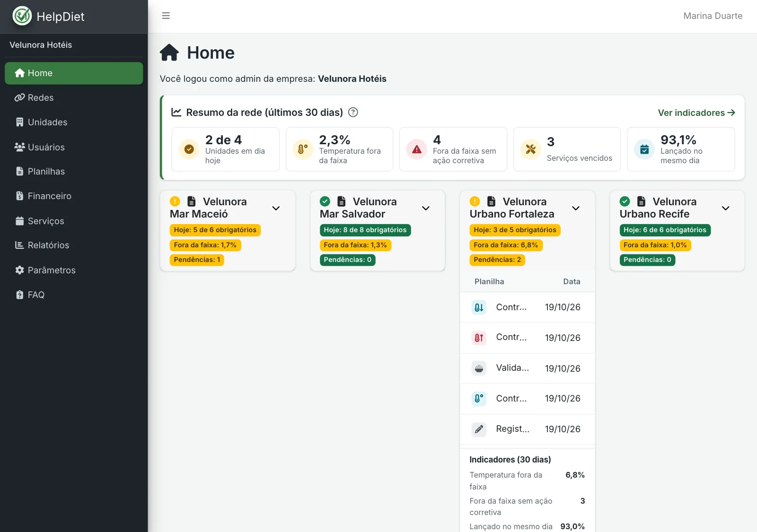This screenshot has width=757, height=532.
Task: Expand the Velunora Mar Maceió card
Action: pos(276,208)
